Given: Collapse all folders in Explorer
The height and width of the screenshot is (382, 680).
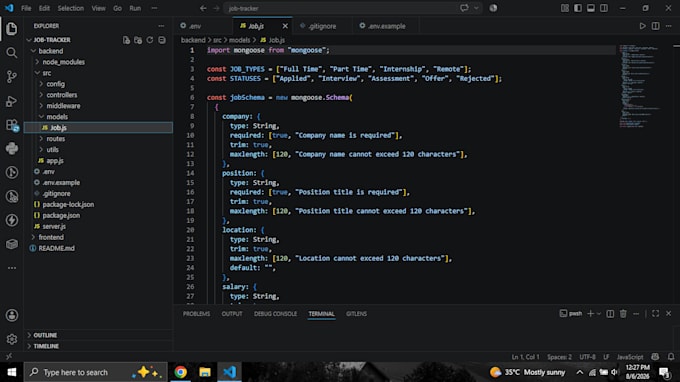Looking at the screenshot, I should click(x=162, y=40).
